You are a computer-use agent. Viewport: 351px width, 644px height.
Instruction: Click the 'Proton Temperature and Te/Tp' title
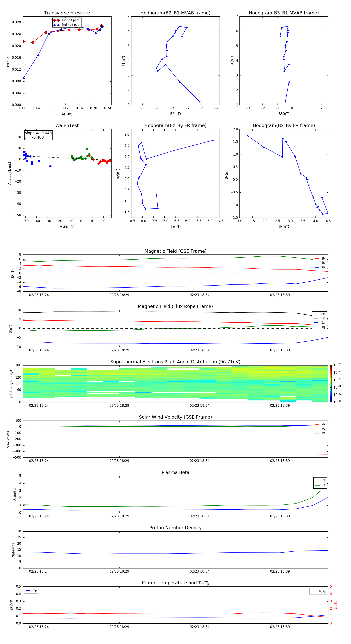tap(175, 583)
